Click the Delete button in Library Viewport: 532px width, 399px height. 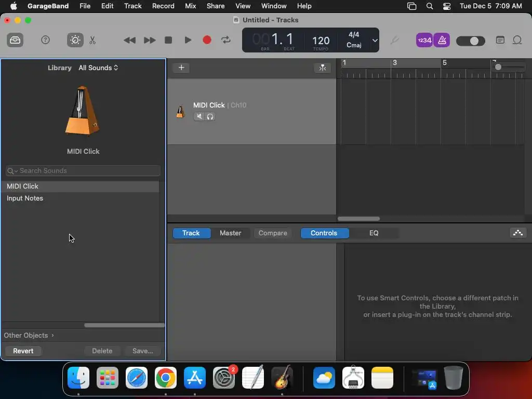click(x=102, y=351)
